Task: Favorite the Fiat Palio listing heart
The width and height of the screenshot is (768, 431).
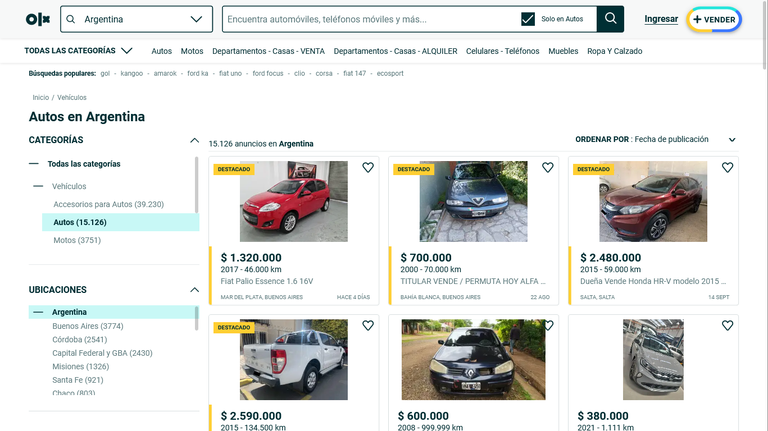Action: point(368,168)
